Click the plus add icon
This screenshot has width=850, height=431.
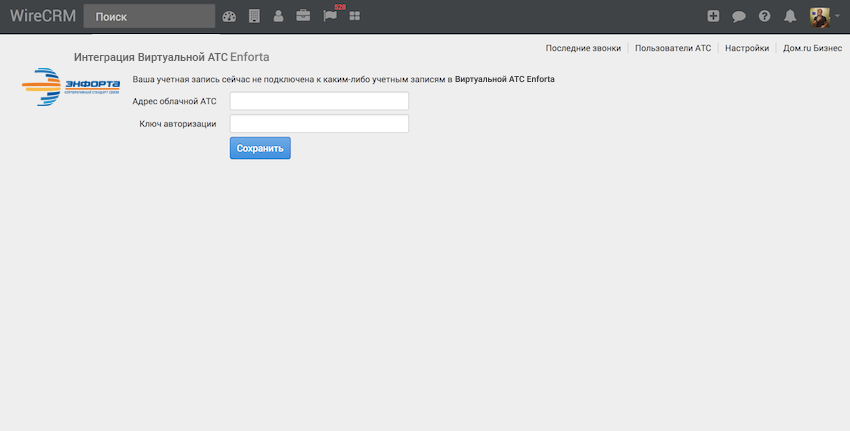[713, 16]
